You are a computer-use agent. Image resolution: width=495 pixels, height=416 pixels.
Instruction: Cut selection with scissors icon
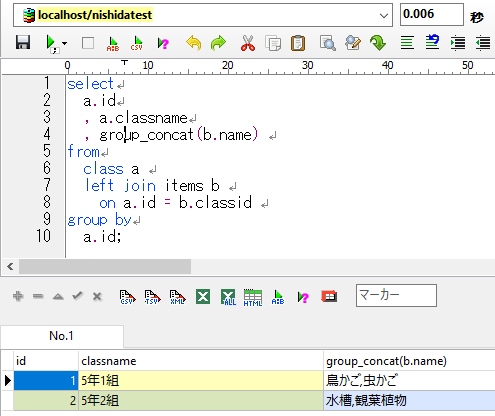coord(248,43)
